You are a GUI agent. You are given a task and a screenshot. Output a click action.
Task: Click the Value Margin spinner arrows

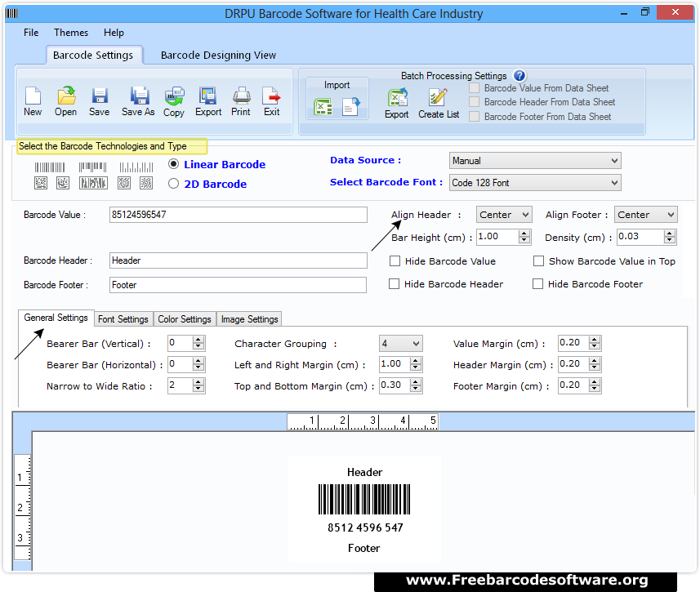[594, 343]
